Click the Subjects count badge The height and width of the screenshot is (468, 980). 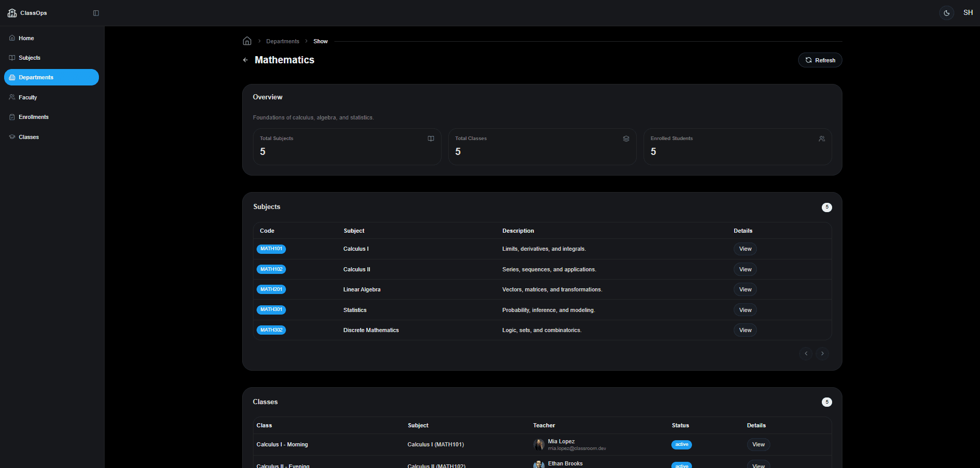[827, 207]
